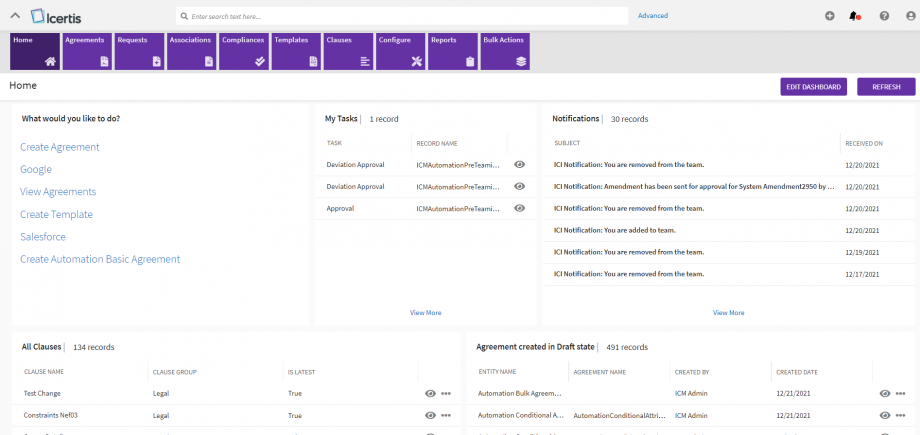The height and width of the screenshot is (435, 920).
Task: Open the Requests tile
Action: (x=139, y=52)
